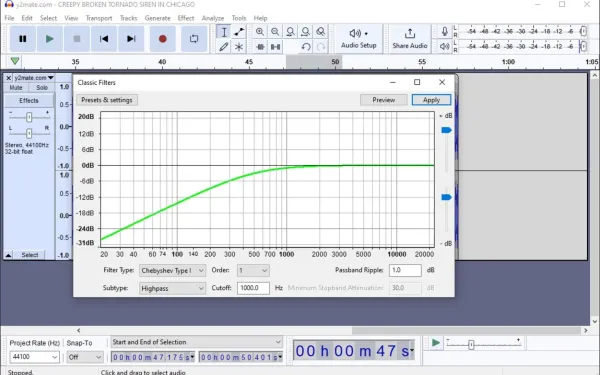Skip to start of the project
Viewport: 600px width, 375px height.
click(x=104, y=39)
